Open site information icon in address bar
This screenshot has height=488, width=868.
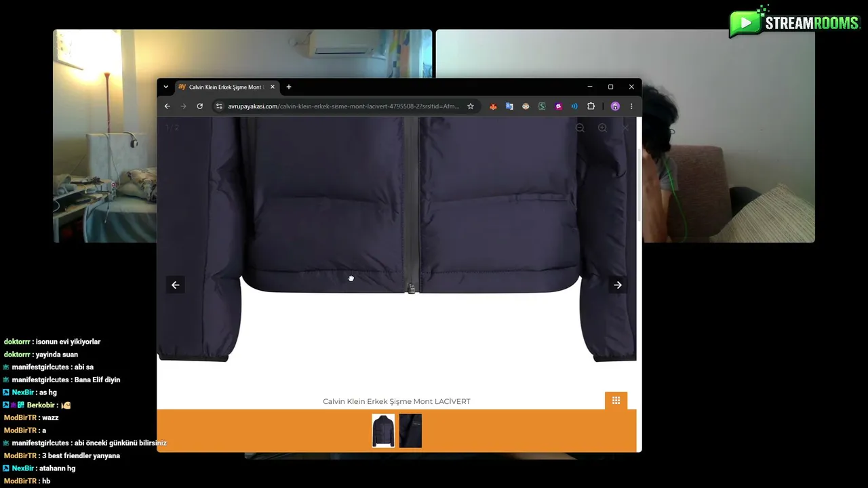[x=218, y=106]
